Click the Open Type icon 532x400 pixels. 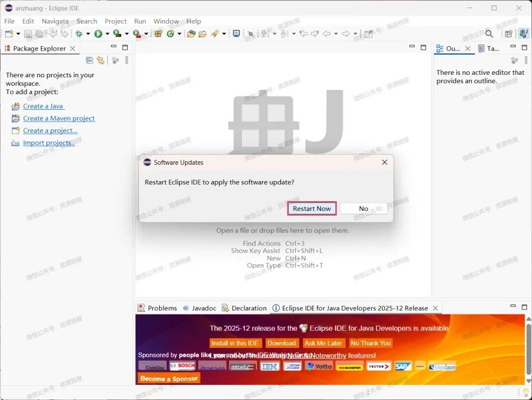coord(191,33)
